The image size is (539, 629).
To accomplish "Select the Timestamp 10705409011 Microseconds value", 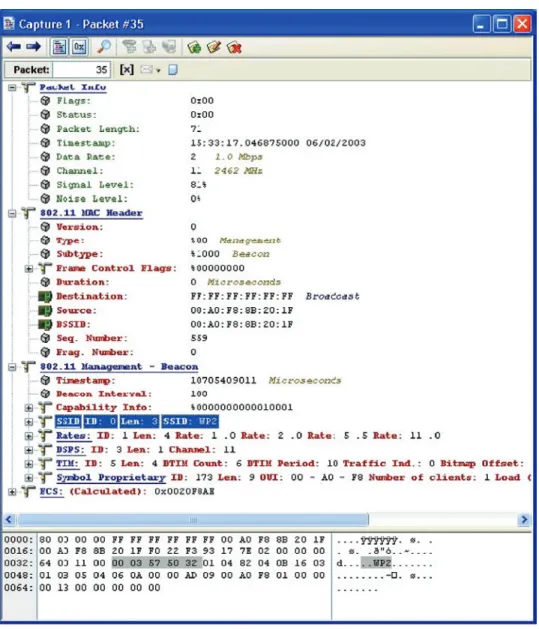I will [x=266, y=380].
